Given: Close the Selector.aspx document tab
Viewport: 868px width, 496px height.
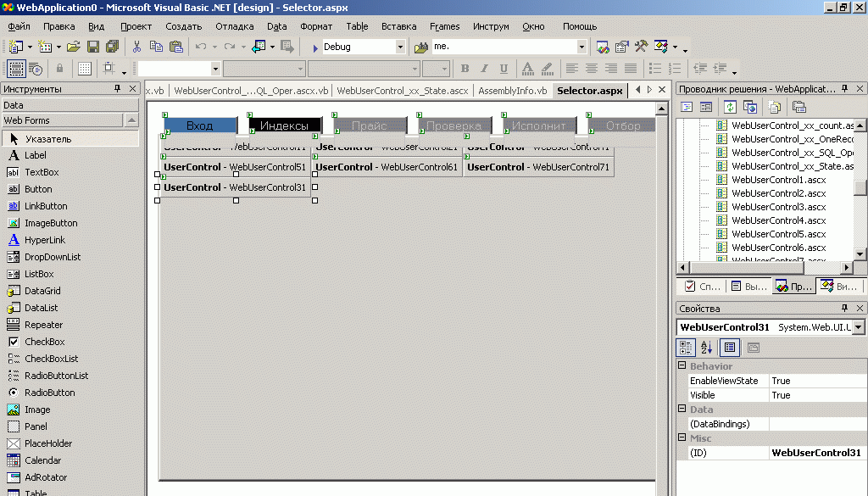Looking at the screenshot, I should click(x=661, y=89).
